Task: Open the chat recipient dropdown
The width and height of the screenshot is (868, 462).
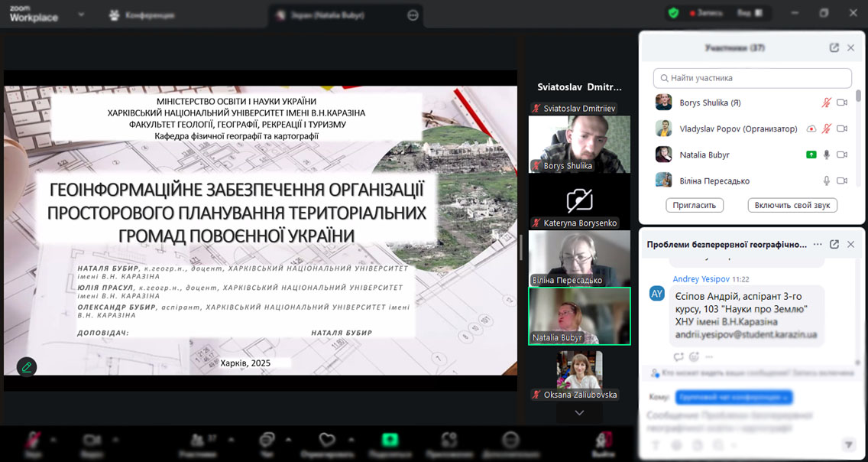Action: click(x=734, y=397)
